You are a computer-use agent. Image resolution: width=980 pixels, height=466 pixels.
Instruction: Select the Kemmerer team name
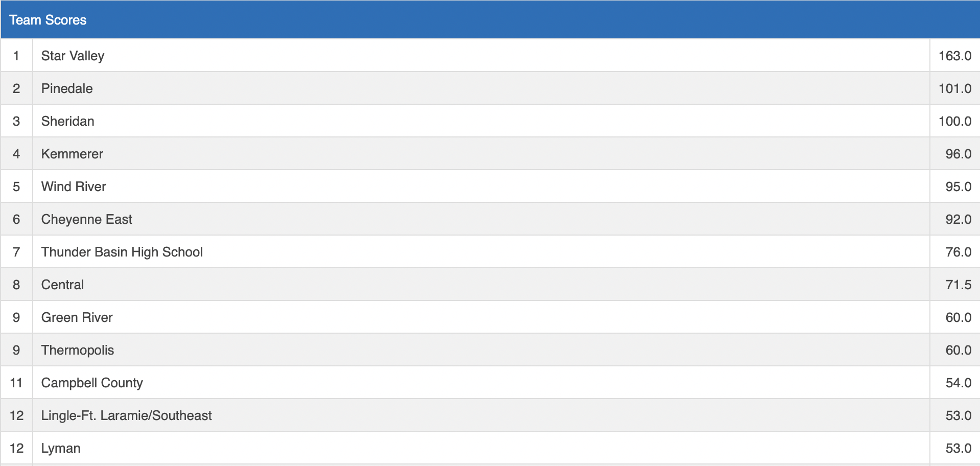pyautogui.click(x=72, y=154)
